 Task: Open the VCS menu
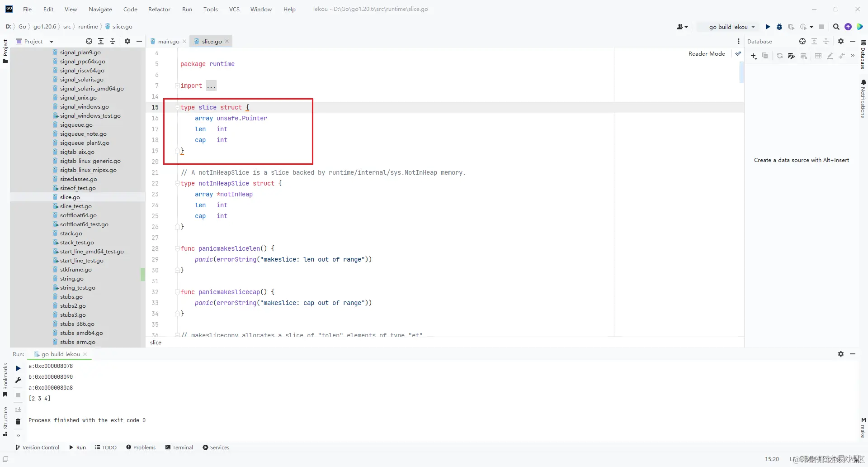coord(234,9)
